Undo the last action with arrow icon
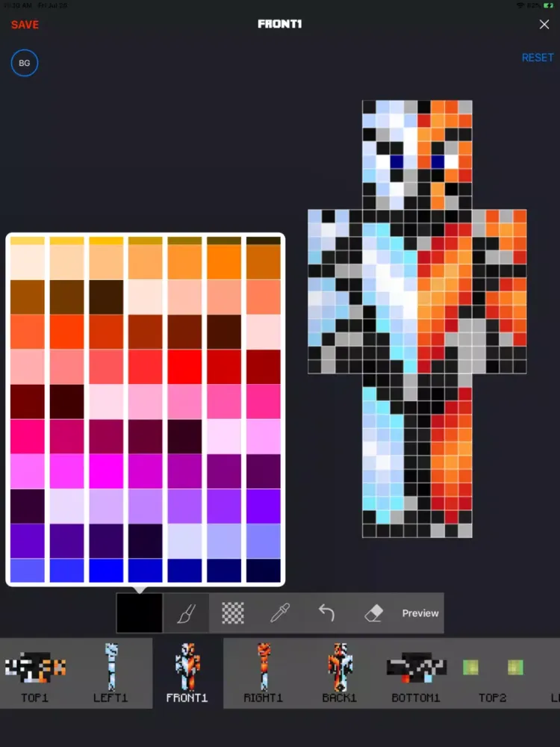The width and height of the screenshot is (560, 747). (326, 613)
